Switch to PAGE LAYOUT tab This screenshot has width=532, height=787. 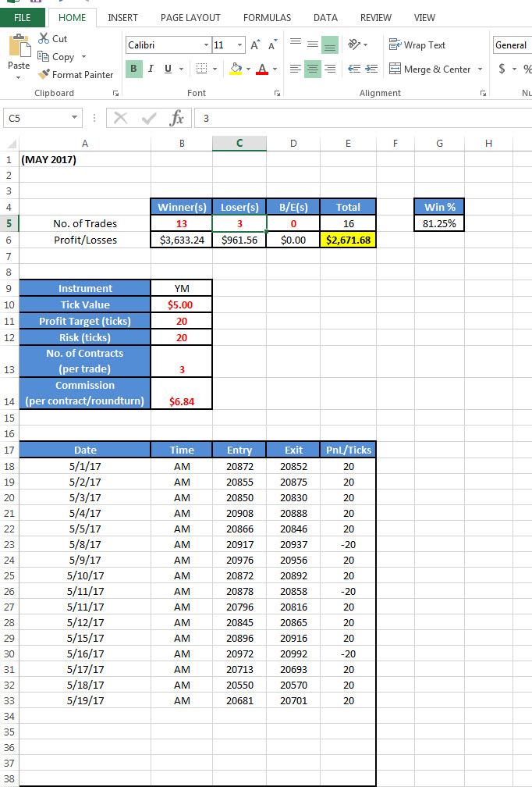(x=190, y=17)
